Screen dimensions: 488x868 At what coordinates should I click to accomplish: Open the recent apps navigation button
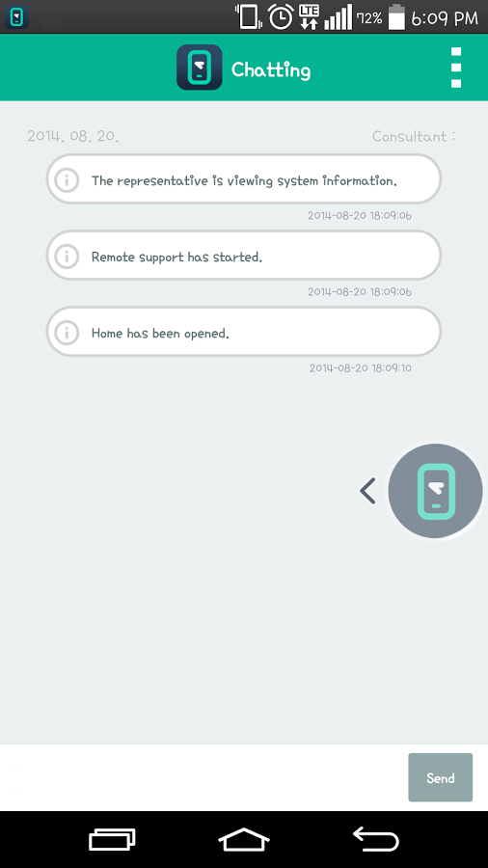coord(112,839)
